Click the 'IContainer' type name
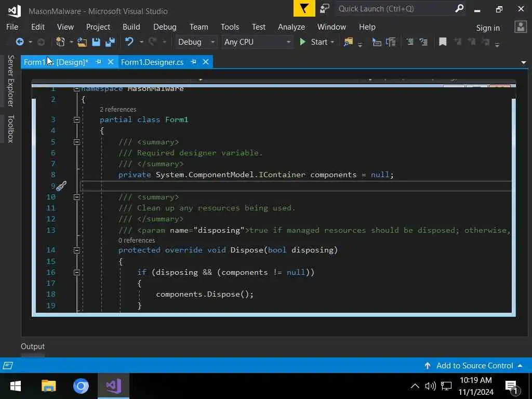This screenshot has height=399, width=532. (x=282, y=175)
